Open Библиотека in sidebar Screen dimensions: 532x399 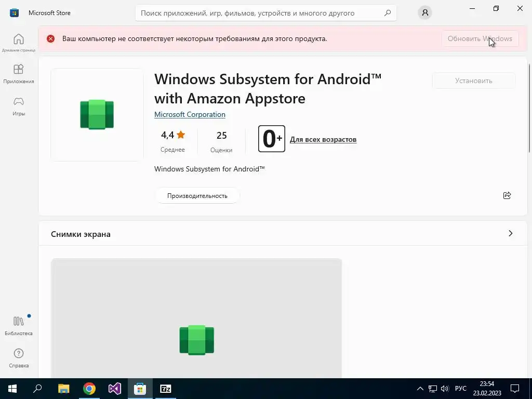click(x=19, y=326)
